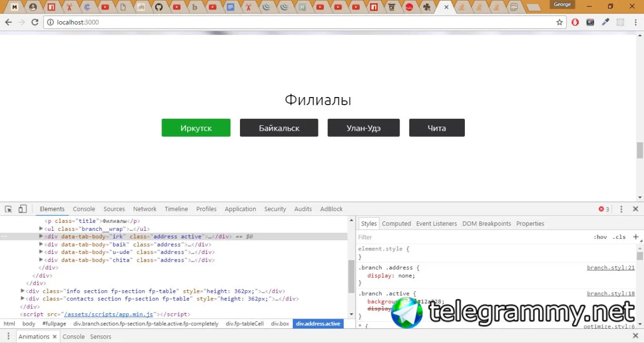Open the Security panel tab
The image size is (644, 343).
click(275, 209)
